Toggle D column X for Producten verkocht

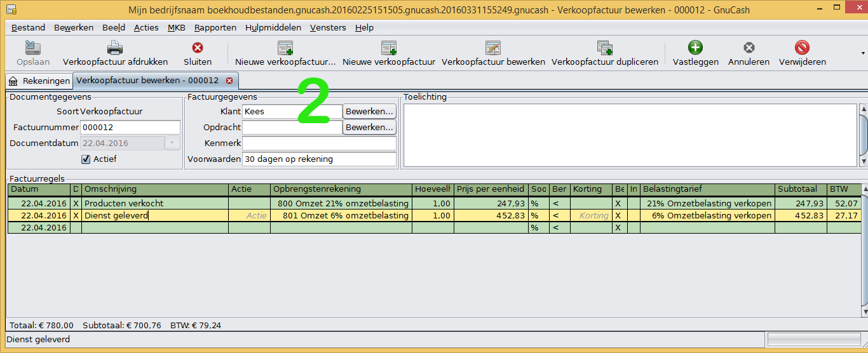tap(76, 204)
